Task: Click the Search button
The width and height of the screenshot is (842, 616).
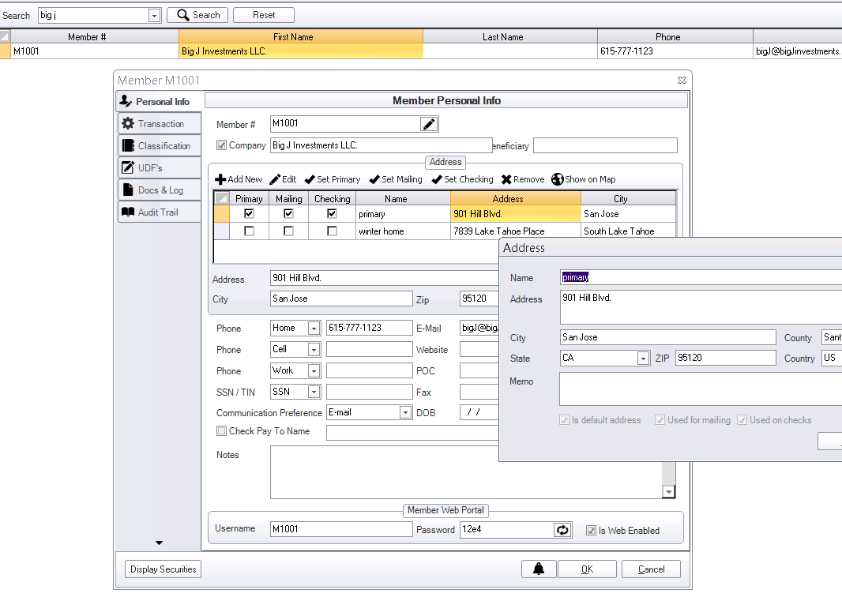Action: [197, 14]
